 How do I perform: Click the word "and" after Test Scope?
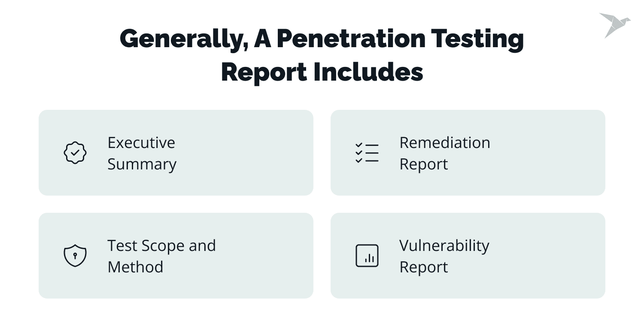pos(202,246)
